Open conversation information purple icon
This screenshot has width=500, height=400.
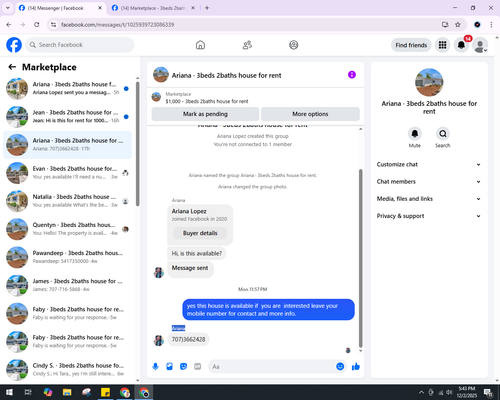[352, 75]
